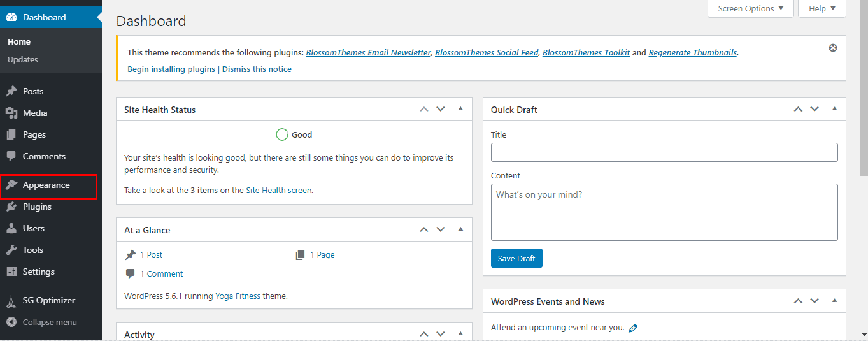Viewport: 868px width, 341px height.
Task: Open the Site Health screen link
Action: click(279, 190)
